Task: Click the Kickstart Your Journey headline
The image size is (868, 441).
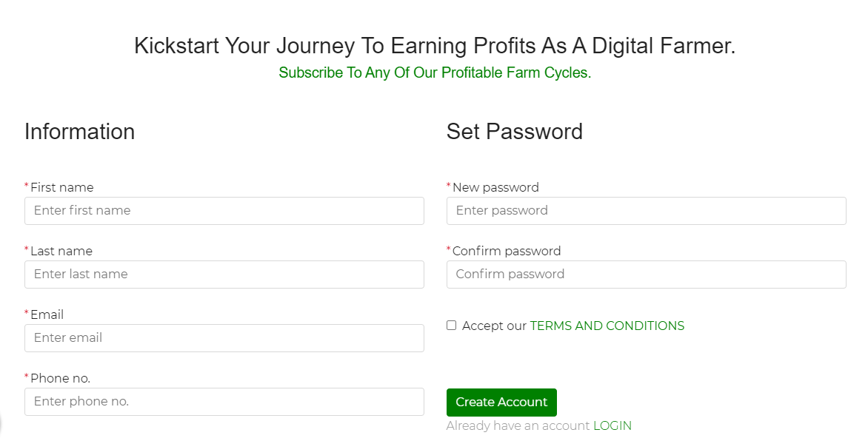Action: pos(435,45)
